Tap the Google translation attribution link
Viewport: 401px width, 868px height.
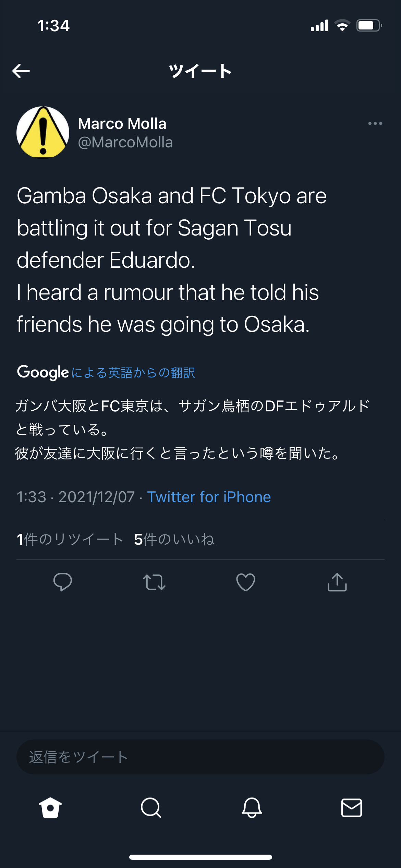pyautogui.click(x=106, y=373)
